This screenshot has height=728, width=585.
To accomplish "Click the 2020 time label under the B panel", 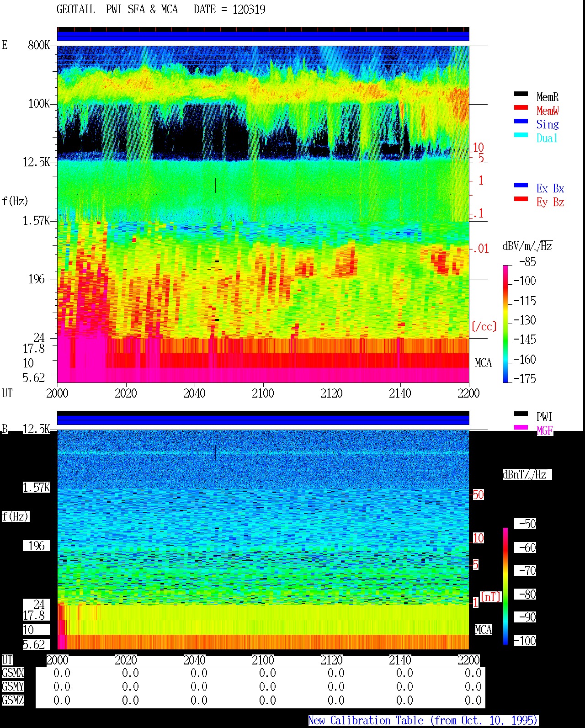I will click(126, 660).
